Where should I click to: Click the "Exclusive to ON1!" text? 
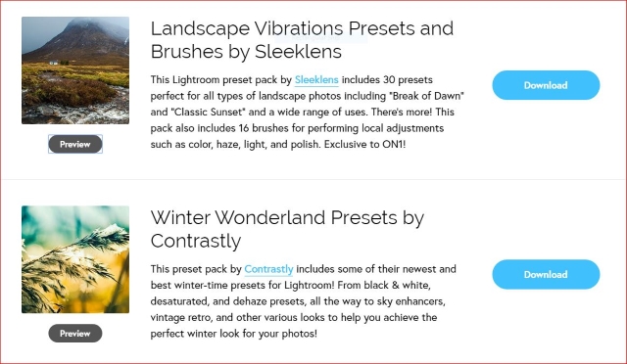pyautogui.click(x=364, y=144)
